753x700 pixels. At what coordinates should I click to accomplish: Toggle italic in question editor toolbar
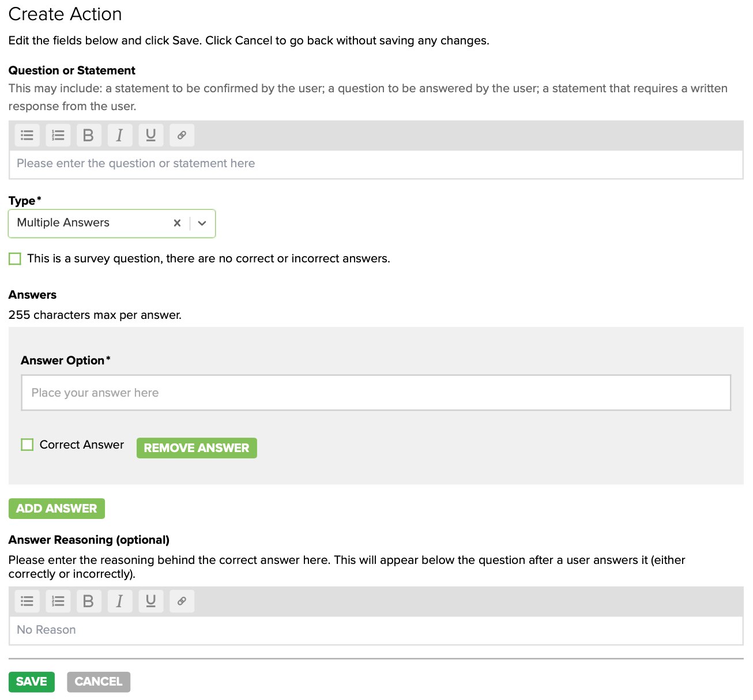click(x=119, y=136)
